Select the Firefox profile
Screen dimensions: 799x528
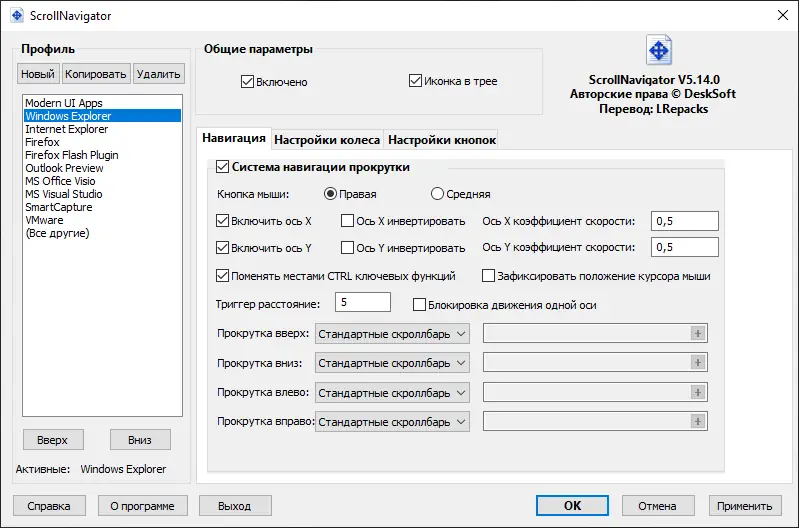[102, 142]
